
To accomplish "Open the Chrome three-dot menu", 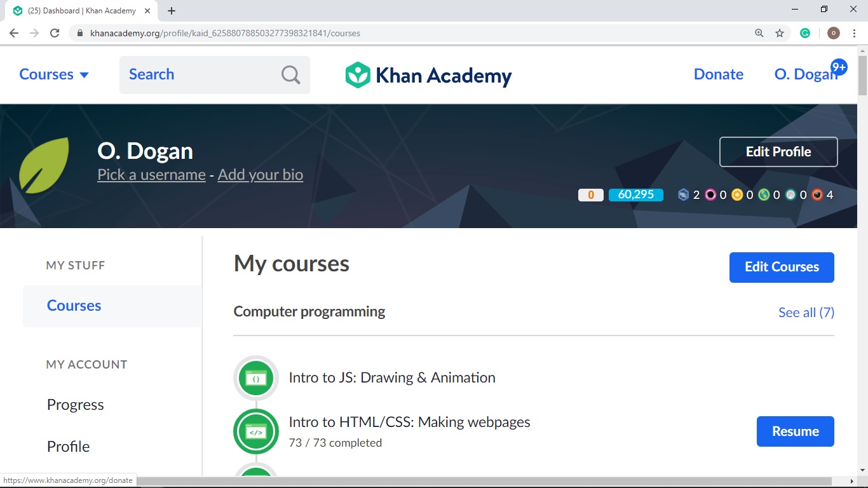I will (855, 33).
